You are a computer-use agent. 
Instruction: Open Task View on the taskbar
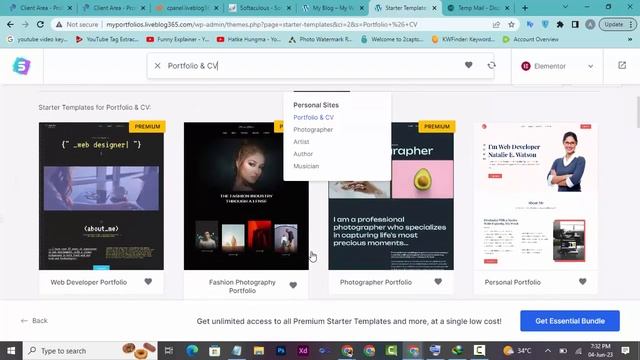tap(169, 351)
